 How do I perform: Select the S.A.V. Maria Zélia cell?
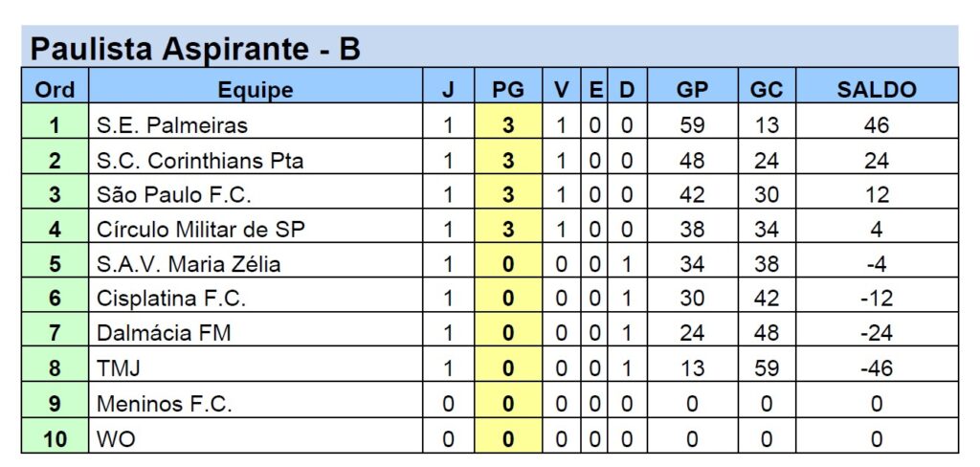(189, 264)
